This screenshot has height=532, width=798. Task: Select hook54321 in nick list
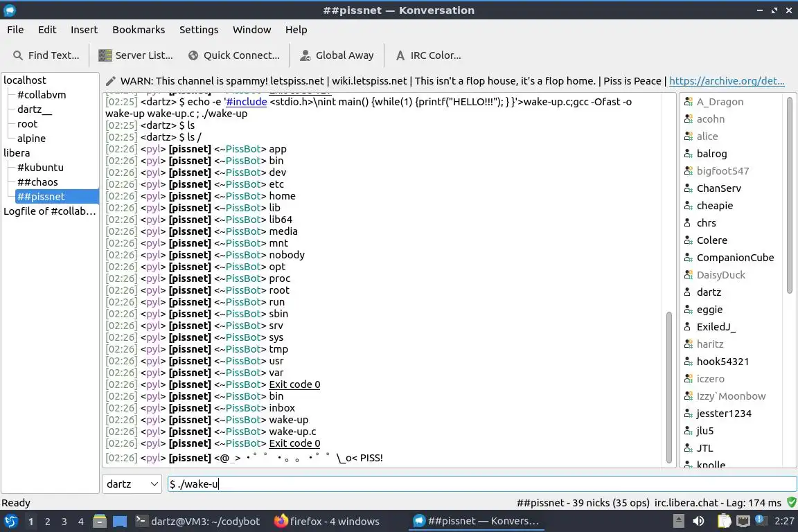pos(722,362)
